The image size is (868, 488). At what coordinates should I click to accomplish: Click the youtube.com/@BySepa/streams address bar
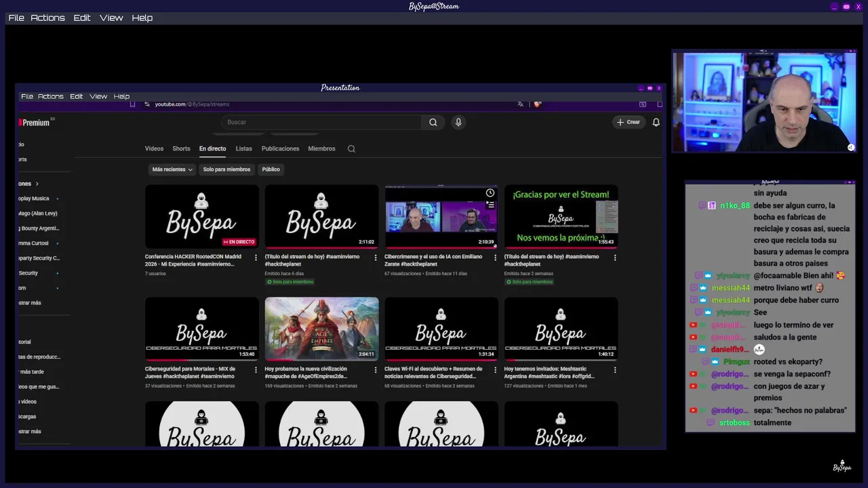(192, 104)
